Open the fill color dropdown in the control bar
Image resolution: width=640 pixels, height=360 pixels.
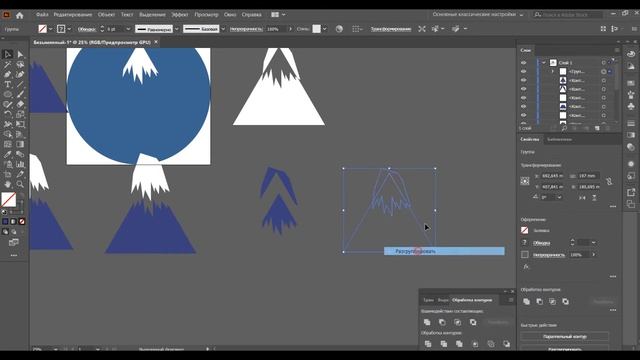[50, 29]
